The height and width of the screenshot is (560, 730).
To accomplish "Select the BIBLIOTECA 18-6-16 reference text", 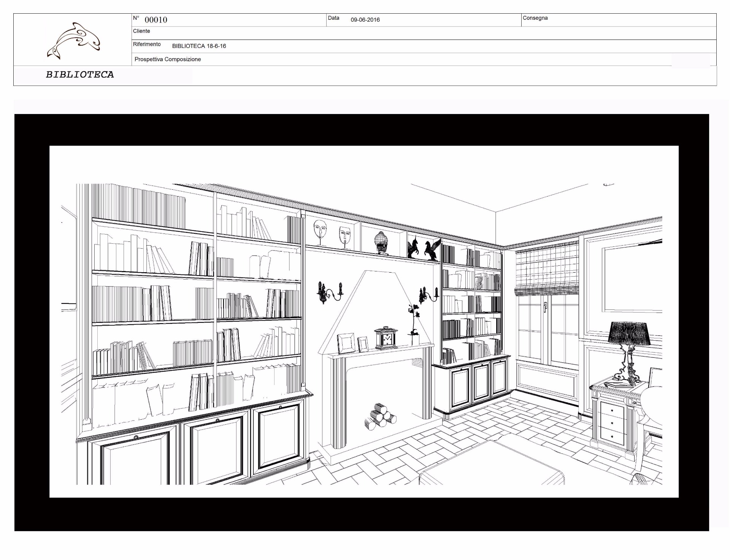I will tap(199, 46).
